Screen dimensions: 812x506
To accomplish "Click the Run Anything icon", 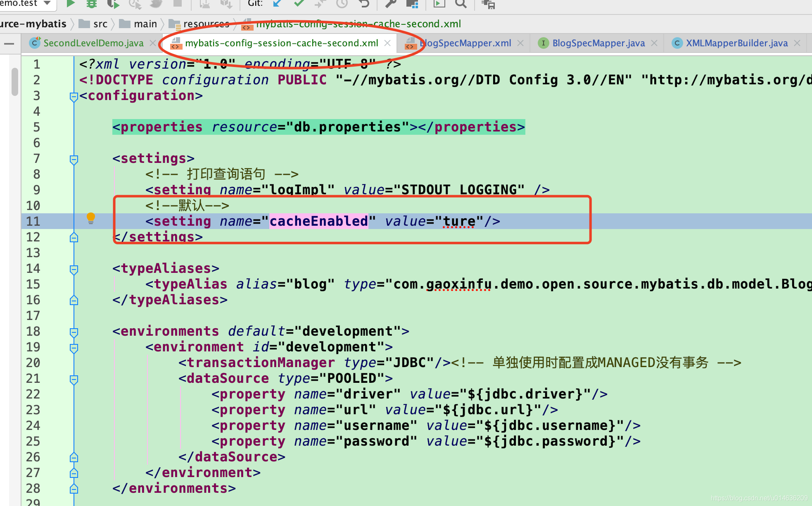I will click(439, 4).
